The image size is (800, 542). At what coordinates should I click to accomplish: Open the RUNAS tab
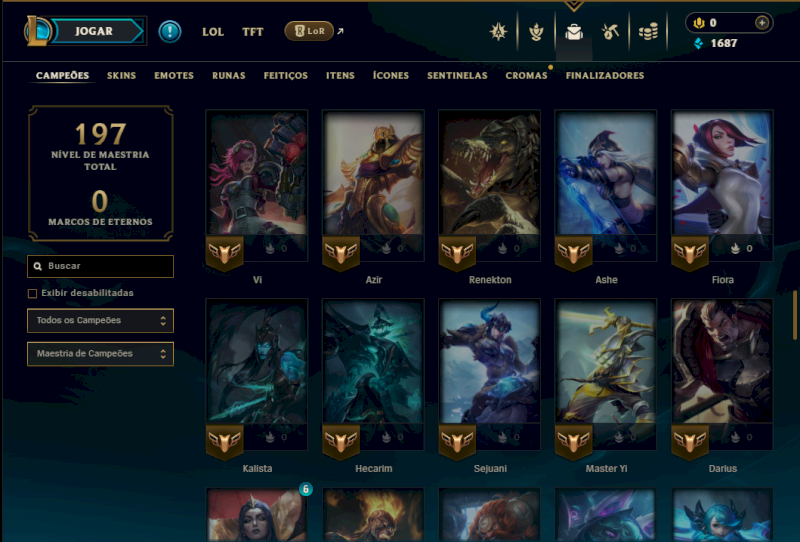229,76
